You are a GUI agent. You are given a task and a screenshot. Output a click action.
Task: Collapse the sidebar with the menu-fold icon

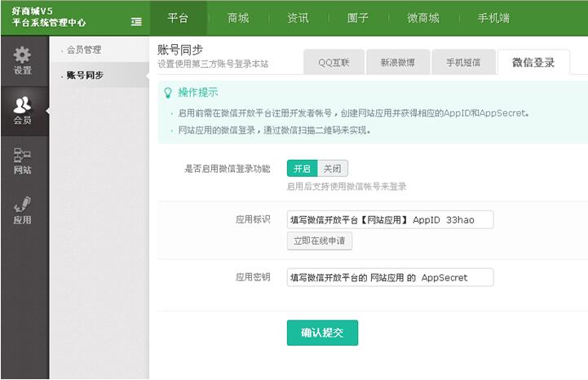[136, 22]
